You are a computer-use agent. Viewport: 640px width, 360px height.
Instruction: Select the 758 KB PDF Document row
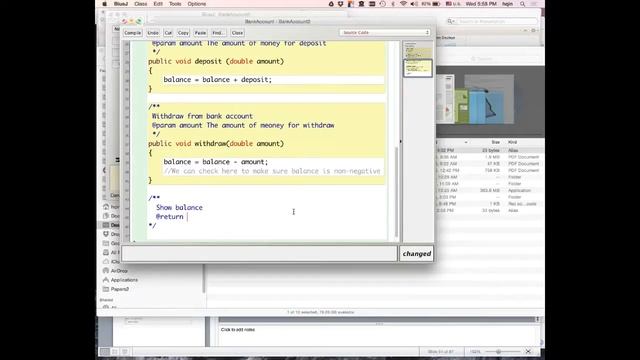[490, 170]
